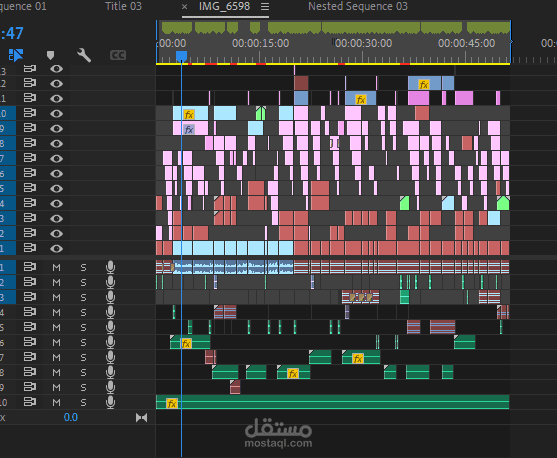The width and height of the screenshot is (557, 458).
Task: Hide video track 11 output eye
Action: 56,98
